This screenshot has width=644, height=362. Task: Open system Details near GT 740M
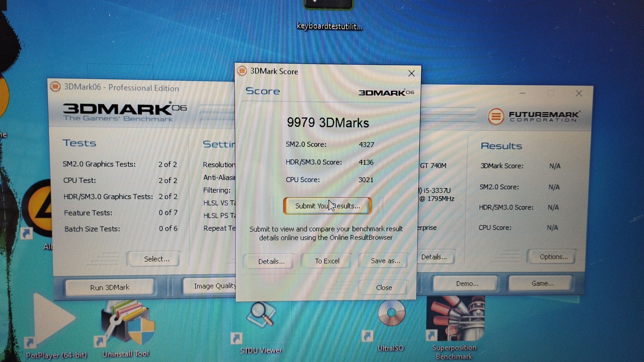tap(434, 257)
